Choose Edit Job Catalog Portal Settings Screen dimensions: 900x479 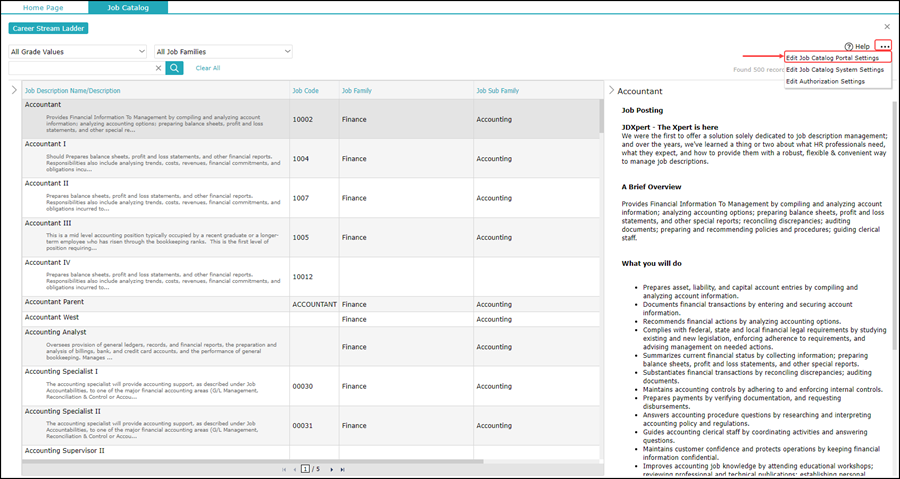(837, 58)
